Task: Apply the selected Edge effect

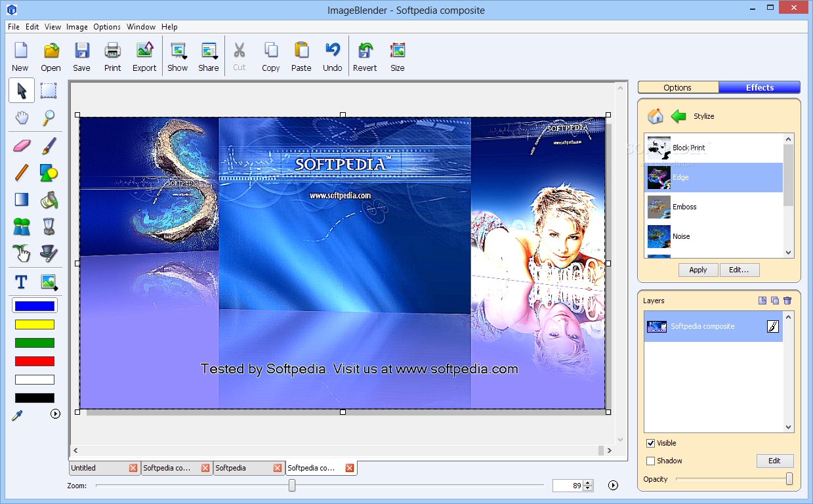Action: 698,270
